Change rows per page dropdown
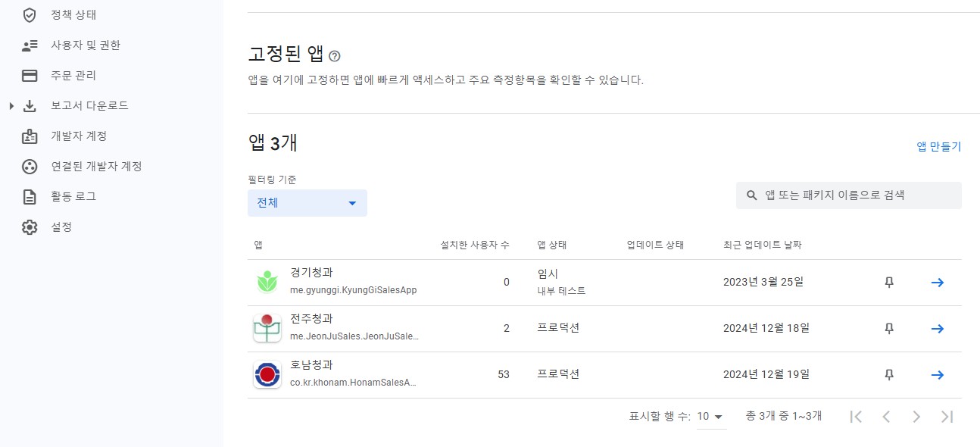 (x=710, y=417)
